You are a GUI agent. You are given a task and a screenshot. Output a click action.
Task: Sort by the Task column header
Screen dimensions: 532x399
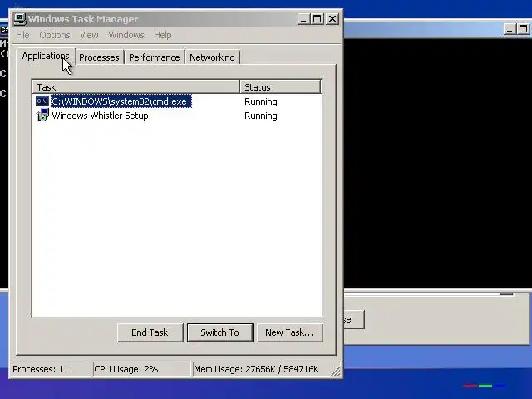[136, 86]
